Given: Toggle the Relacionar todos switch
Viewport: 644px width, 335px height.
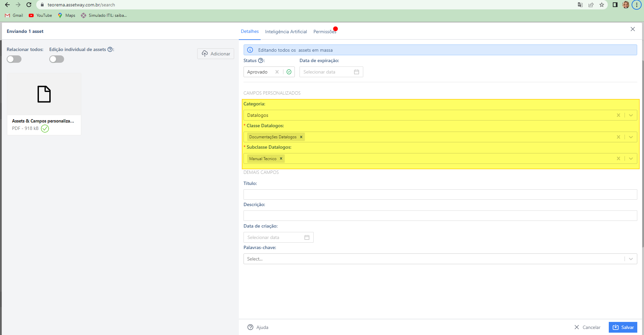Looking at the screenshot, I should (14, 59).
